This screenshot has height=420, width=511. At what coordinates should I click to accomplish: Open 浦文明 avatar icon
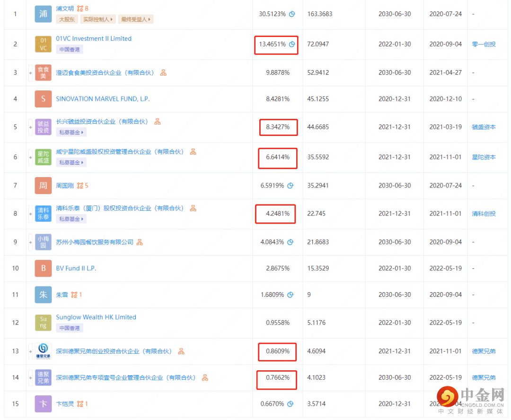[x=43, y=14]
